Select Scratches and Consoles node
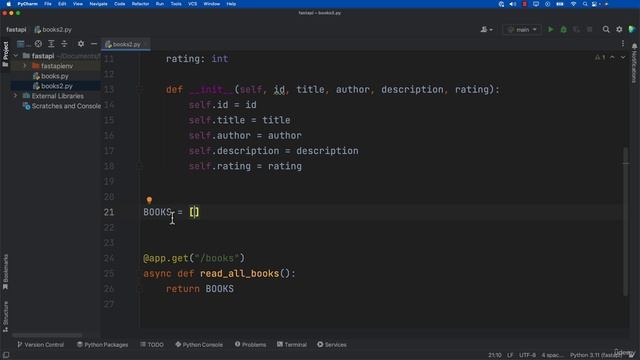Viewport: 640px width, 360px height. pyautogui.click(x=62, y=106)
